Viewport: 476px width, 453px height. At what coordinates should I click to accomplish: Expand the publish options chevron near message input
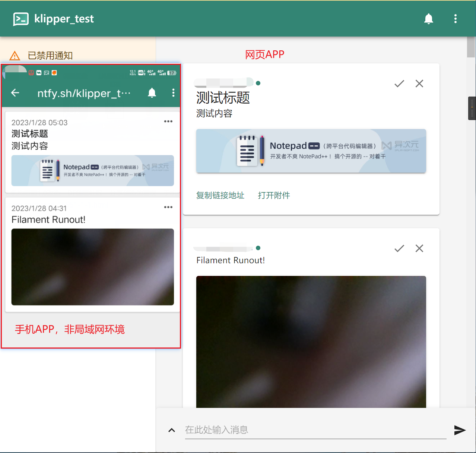click(172, 430)
